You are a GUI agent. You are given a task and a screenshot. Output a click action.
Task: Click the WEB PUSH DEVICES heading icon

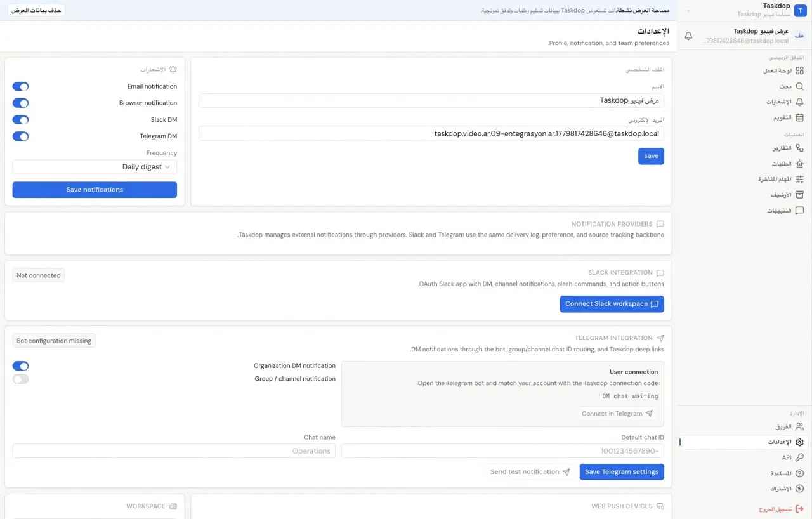pos(660,506)
